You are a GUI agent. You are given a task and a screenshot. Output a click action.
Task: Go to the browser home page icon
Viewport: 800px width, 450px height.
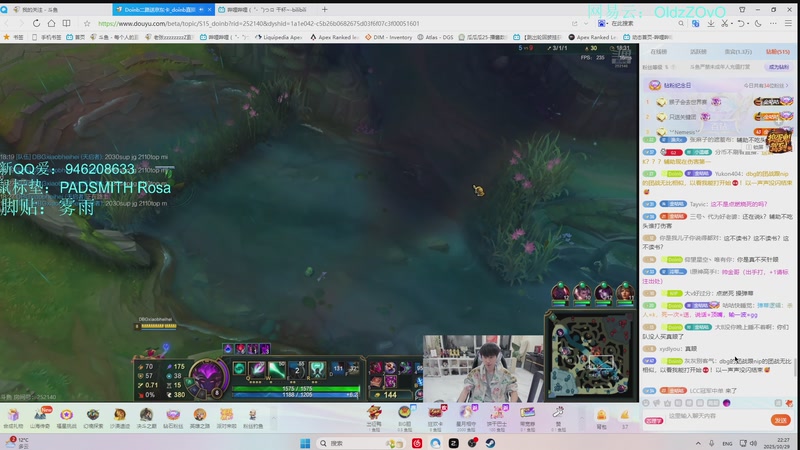(x=52, y=23)
